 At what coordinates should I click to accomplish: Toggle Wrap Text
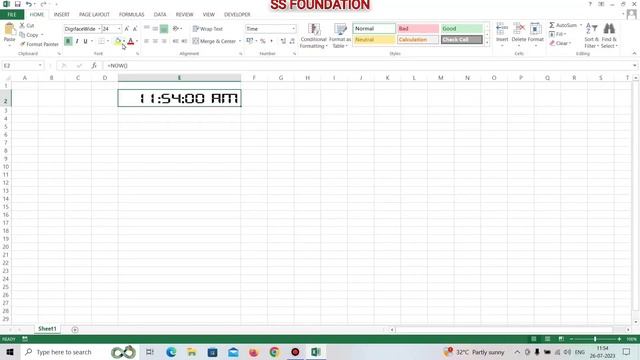[208, 29]
